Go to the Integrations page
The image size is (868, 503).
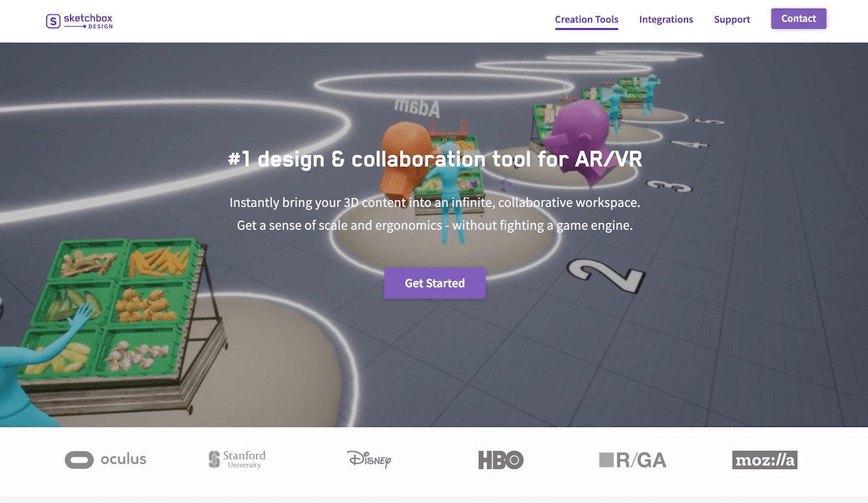pyautogui.click(x=666, y=20)
